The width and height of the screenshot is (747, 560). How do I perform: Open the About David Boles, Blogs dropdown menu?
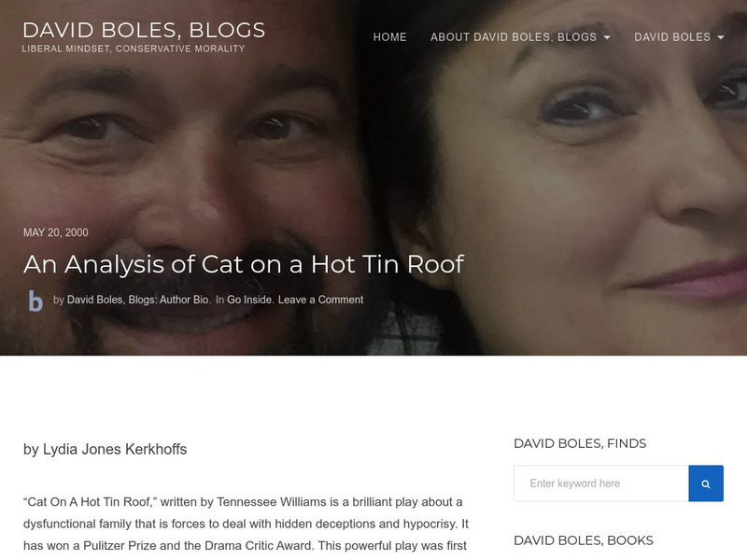520,37
